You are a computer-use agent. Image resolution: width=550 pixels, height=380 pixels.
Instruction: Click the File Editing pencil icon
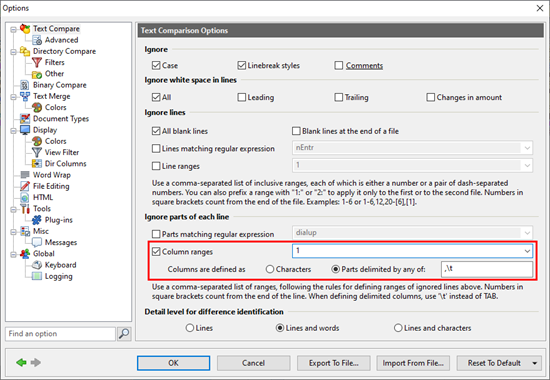(x=25, y=186)
